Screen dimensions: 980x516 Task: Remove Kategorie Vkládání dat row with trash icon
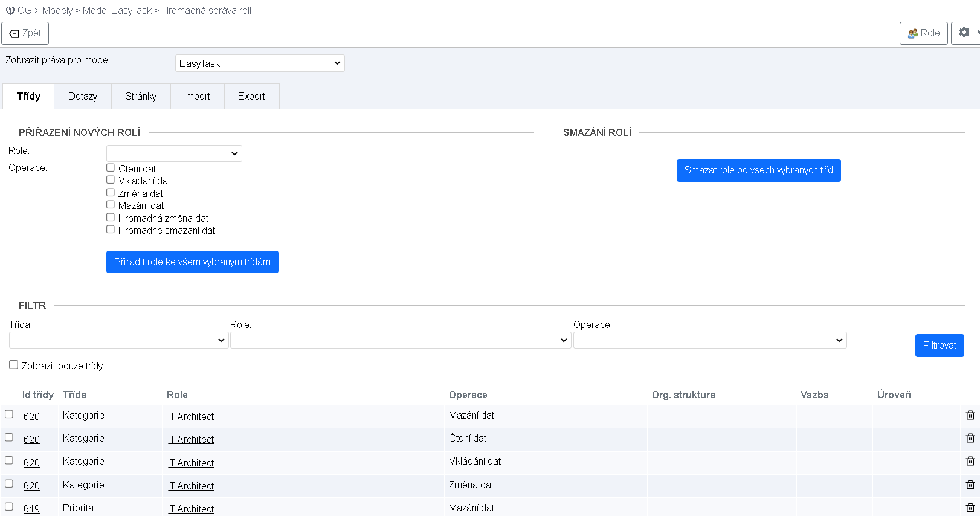click(970, 461)
